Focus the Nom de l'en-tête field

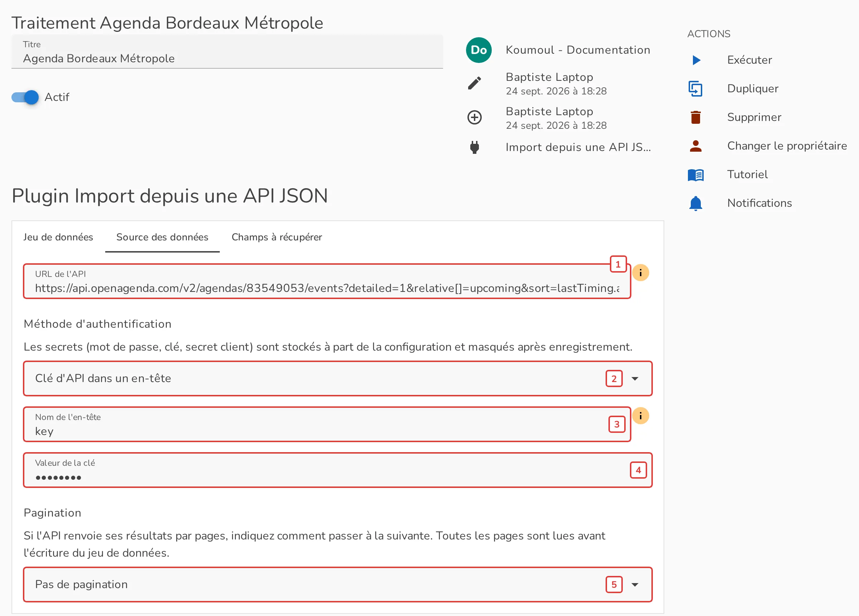click(x=327, y=424)
